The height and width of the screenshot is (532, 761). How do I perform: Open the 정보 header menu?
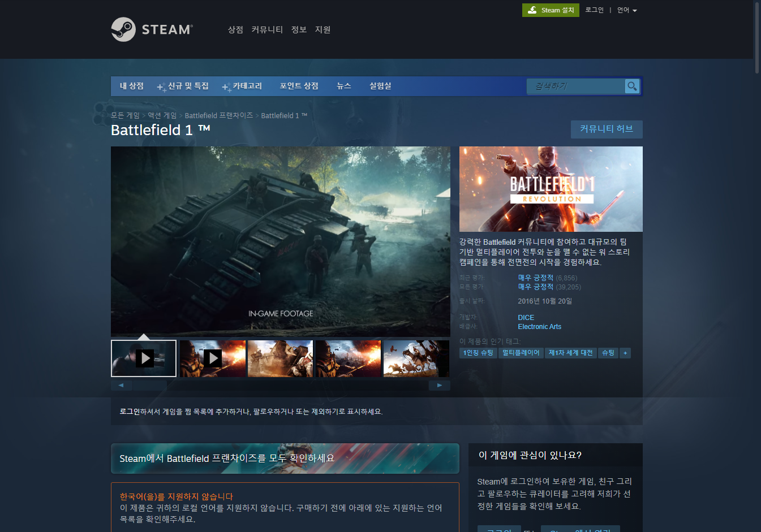(299, 29)
